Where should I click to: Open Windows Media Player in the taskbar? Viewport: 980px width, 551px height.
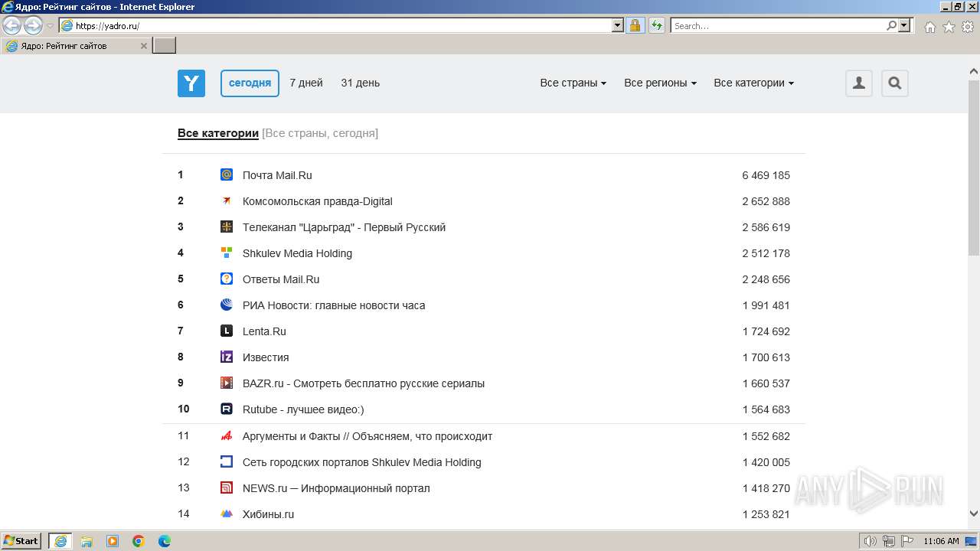(x=113, y=541)
